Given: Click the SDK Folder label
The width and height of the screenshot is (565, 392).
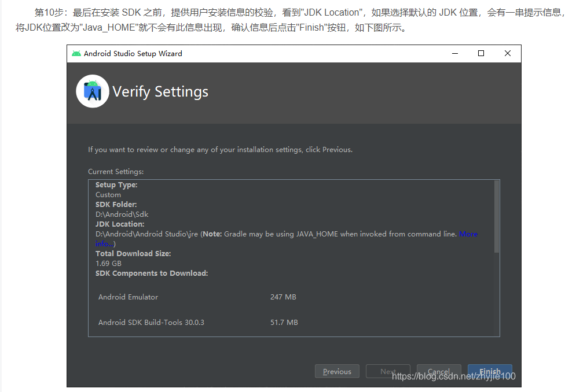Looking at the screenshot, I should (116, 205).
